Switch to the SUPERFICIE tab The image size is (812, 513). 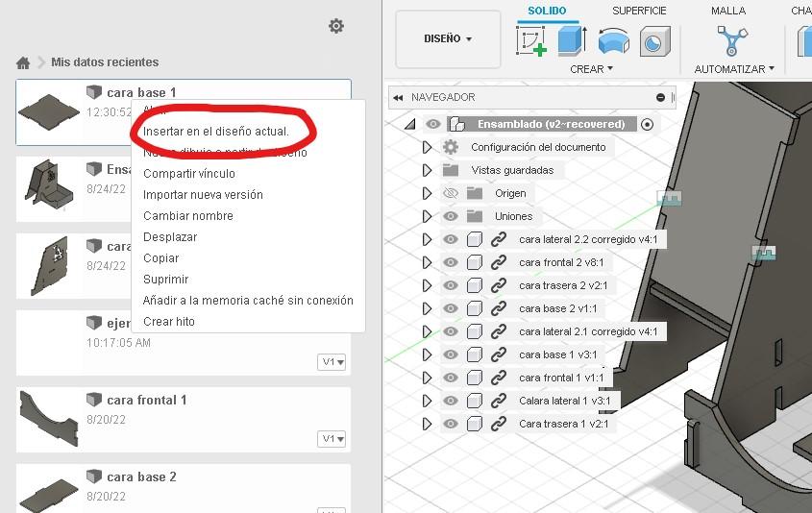pos(639,11)
